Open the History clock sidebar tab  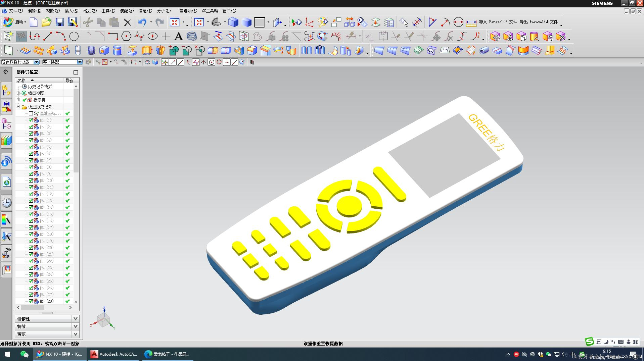coord(6,203)
